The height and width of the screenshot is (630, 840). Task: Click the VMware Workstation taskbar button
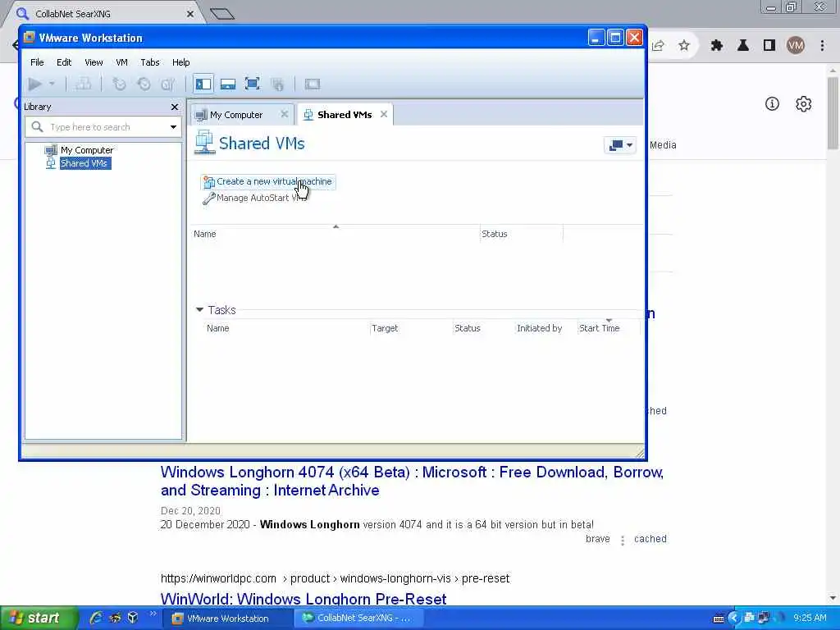pos(228,619)
